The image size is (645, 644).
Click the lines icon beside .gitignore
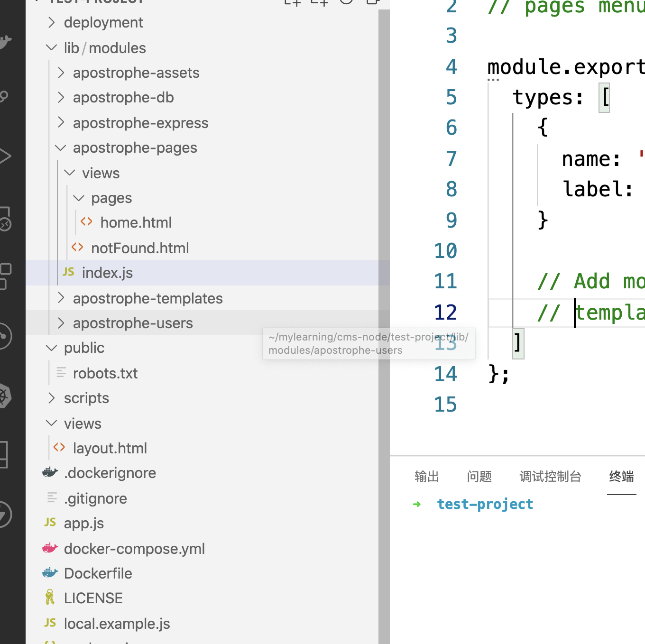pos(52,497)
